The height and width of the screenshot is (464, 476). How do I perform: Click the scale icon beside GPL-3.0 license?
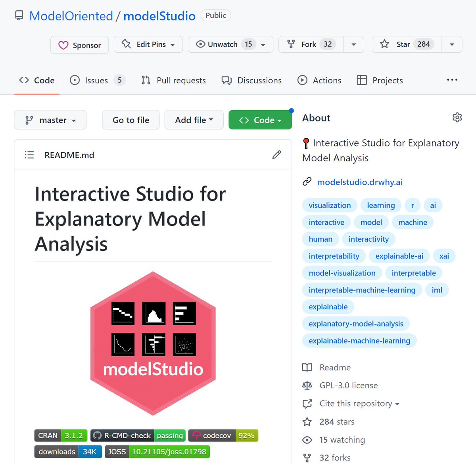click(x=307, y=385)
